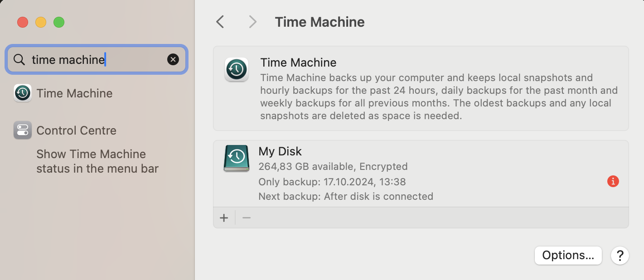Click the red warning badge on My Disk
The image size is (644, 280).
pyautogui.click(x=613, y=181)
